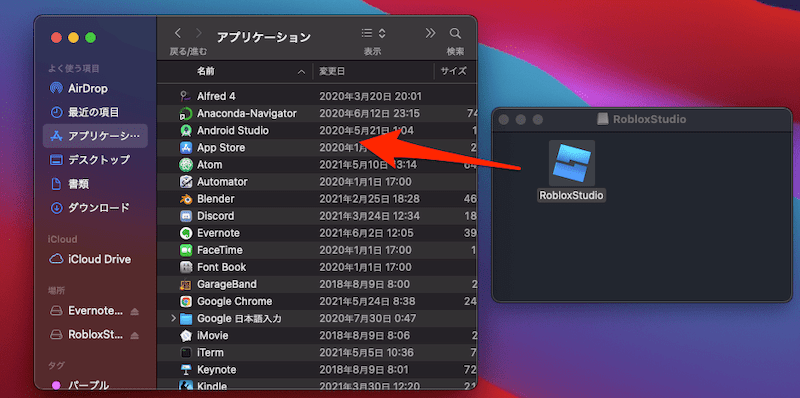Select アプリケーション in the sidebar
800x398 pixels.
[x=95, y=136]
